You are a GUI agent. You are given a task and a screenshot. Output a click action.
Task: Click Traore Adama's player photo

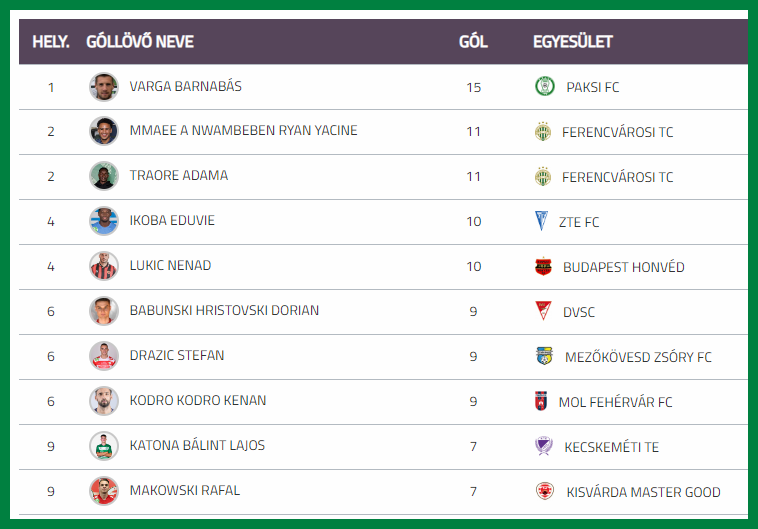coord(103,176)
